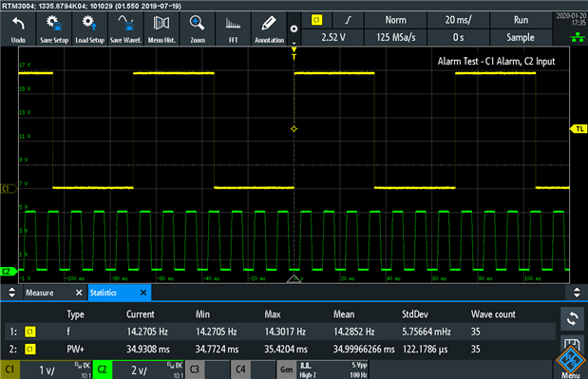Image resolution: width=588 pixels, height=379 pixels.
Task: Click the Save Waveform icon
Action: tap(125, 28)
